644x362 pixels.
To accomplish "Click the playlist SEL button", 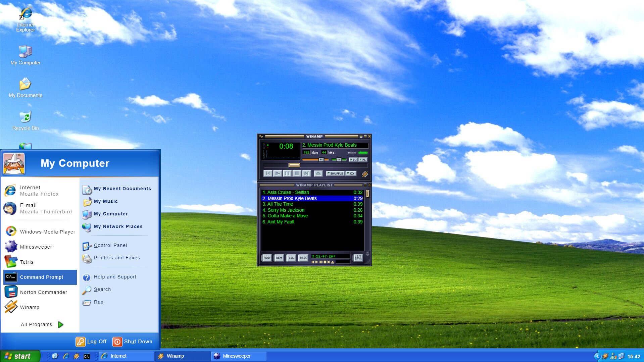I will click(x=291, y=258).
